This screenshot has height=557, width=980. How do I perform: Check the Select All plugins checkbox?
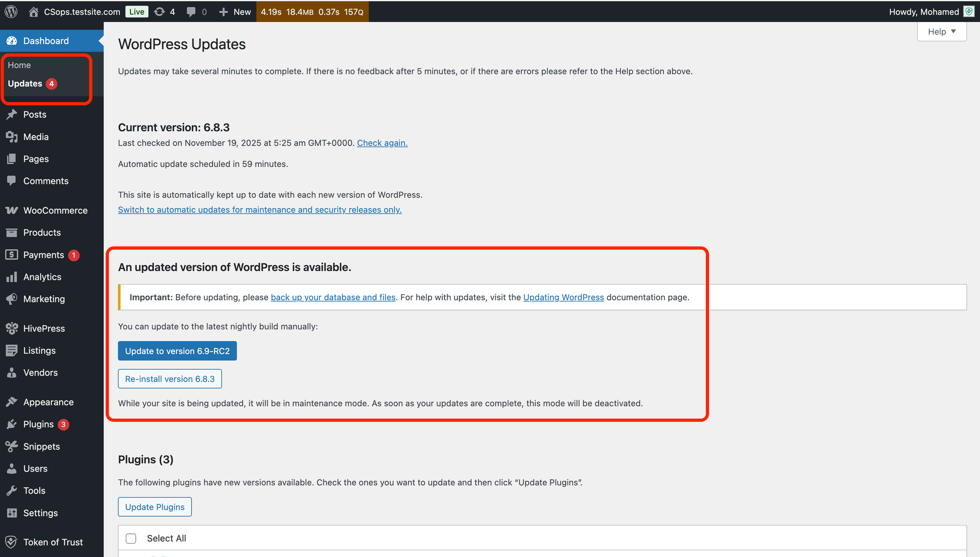(x=131, y=538)
